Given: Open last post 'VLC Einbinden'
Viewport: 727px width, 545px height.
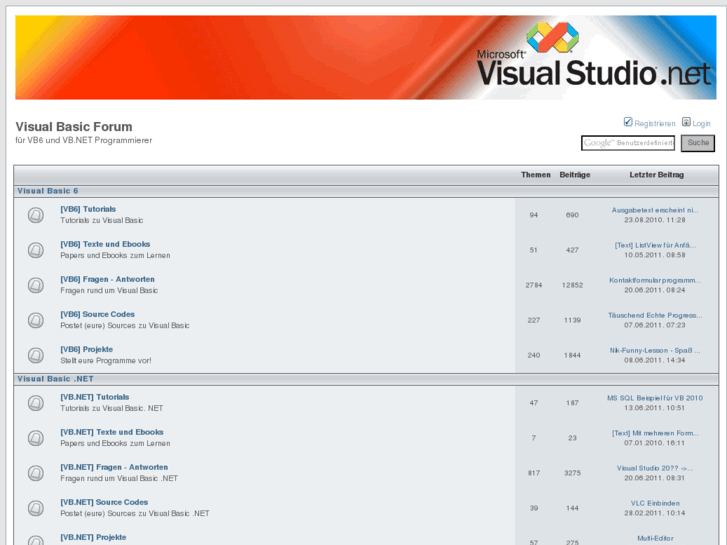Looking at the screenshot, I should click(x=655, y=503).
